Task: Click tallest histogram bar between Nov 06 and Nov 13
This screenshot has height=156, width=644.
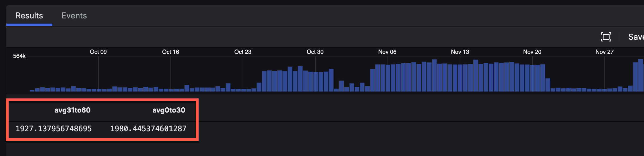Action: [x=434, y=75]
